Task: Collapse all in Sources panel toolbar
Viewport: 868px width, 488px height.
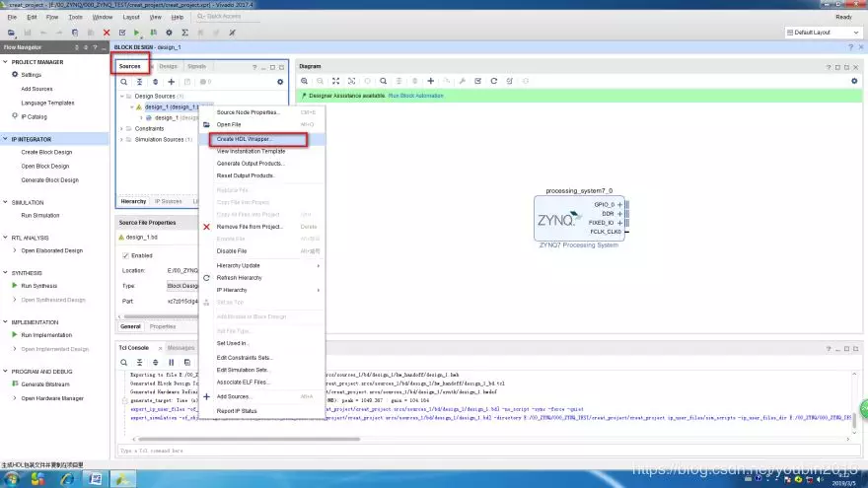Action: (139, 82)
